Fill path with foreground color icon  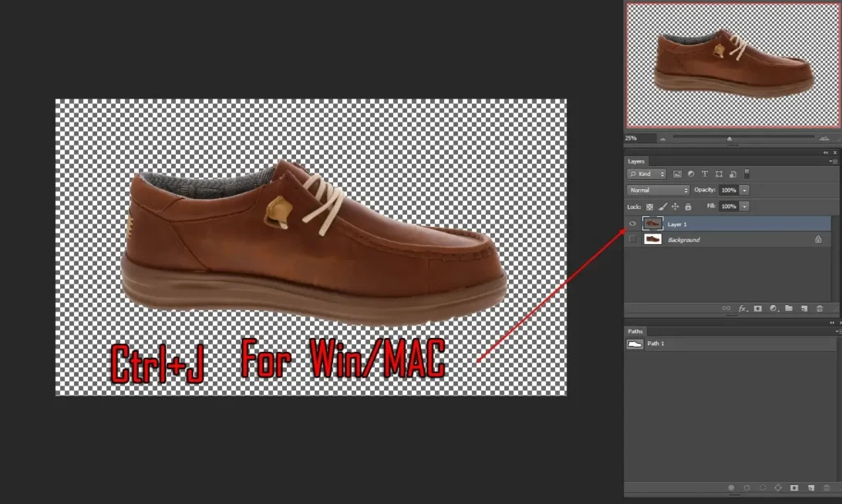pyautogui.click(x=732, y=488)
